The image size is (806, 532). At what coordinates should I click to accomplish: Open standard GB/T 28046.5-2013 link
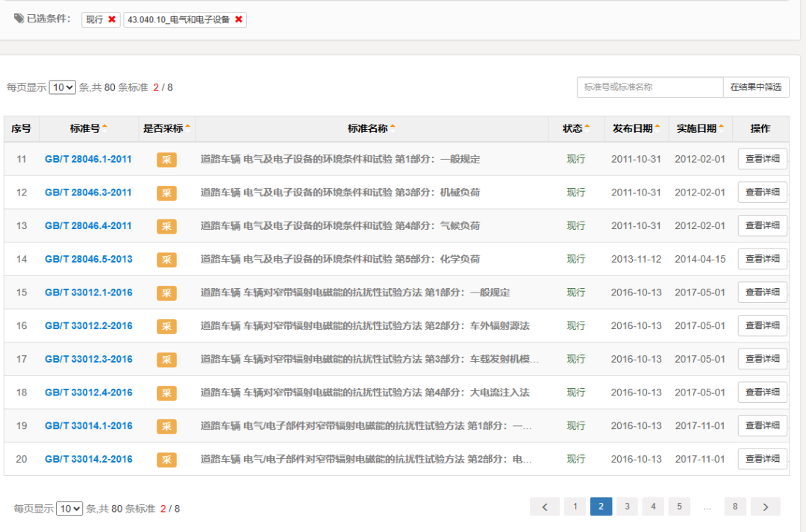pos(88,259)
